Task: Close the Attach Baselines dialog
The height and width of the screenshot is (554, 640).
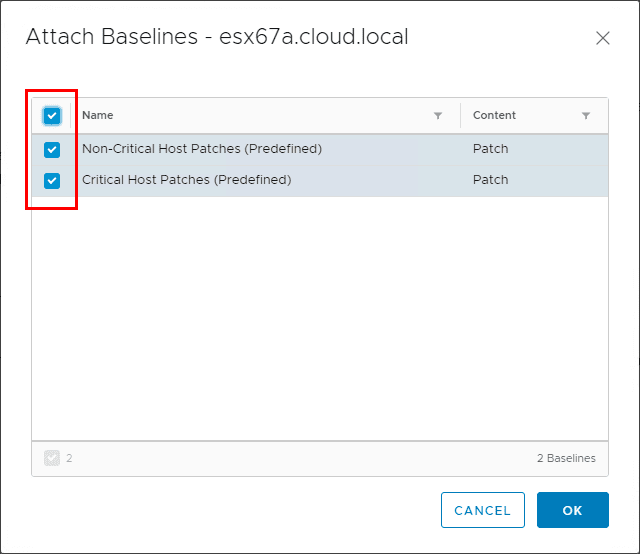Action: (602, 38)
